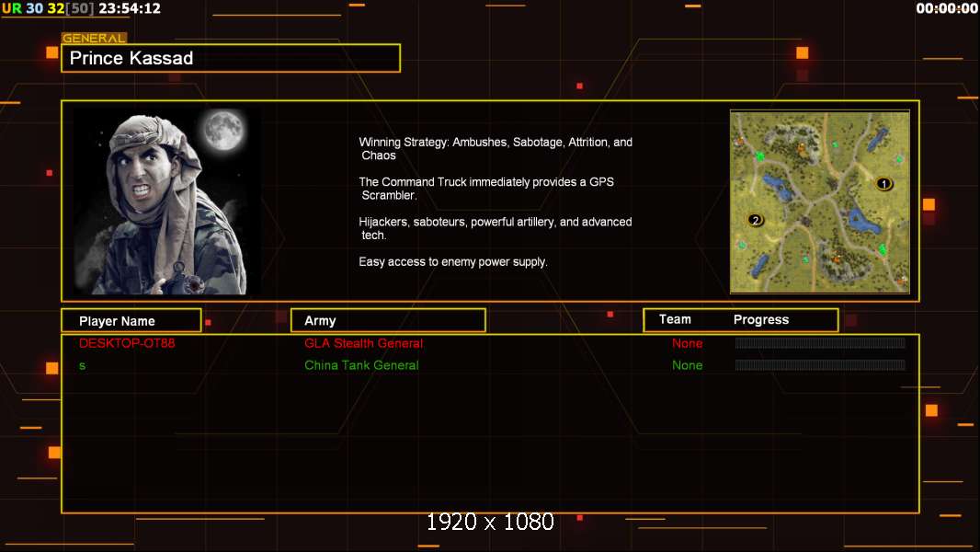
Task: Click the green team value None
Action: click(x=687, y=365)
